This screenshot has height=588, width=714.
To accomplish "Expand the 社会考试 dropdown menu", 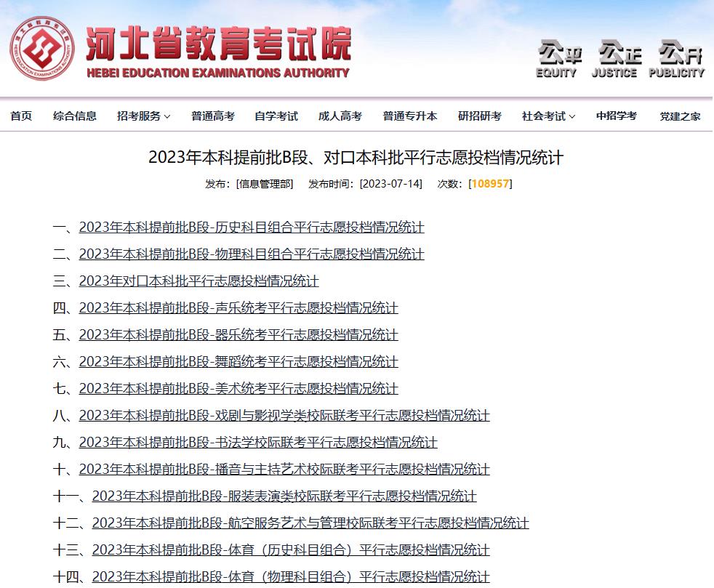I will tap(548, 116).
